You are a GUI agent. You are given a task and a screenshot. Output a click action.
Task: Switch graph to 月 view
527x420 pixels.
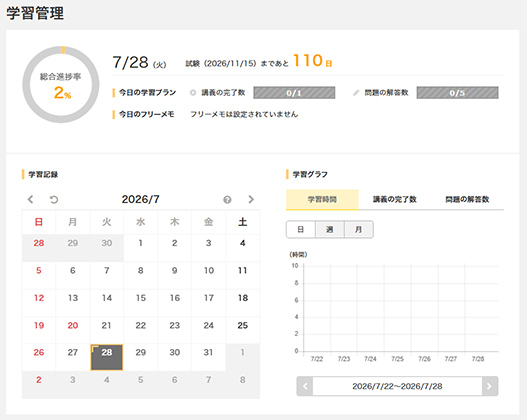(x=359, y=229)
